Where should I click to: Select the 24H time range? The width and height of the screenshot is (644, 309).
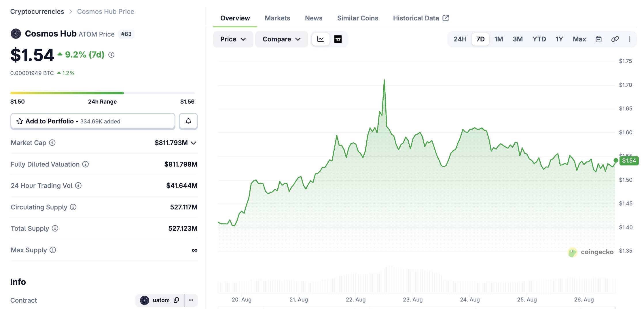coord(460,39)
